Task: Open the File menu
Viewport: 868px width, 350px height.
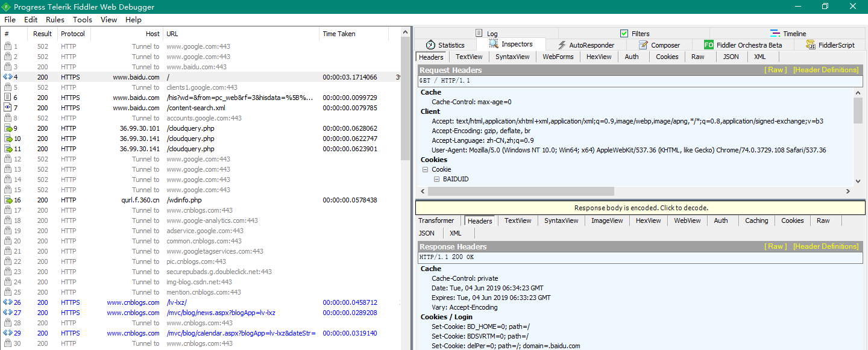Action: [10, 20]
